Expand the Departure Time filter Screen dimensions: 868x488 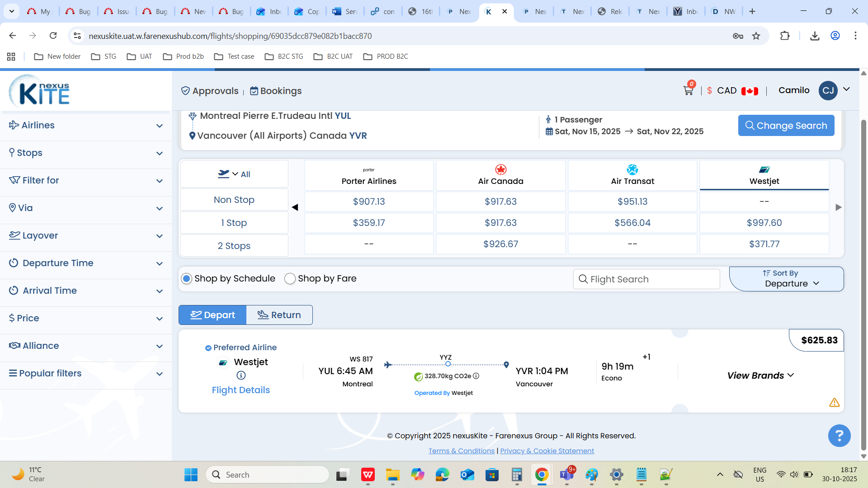coord(86,263)
